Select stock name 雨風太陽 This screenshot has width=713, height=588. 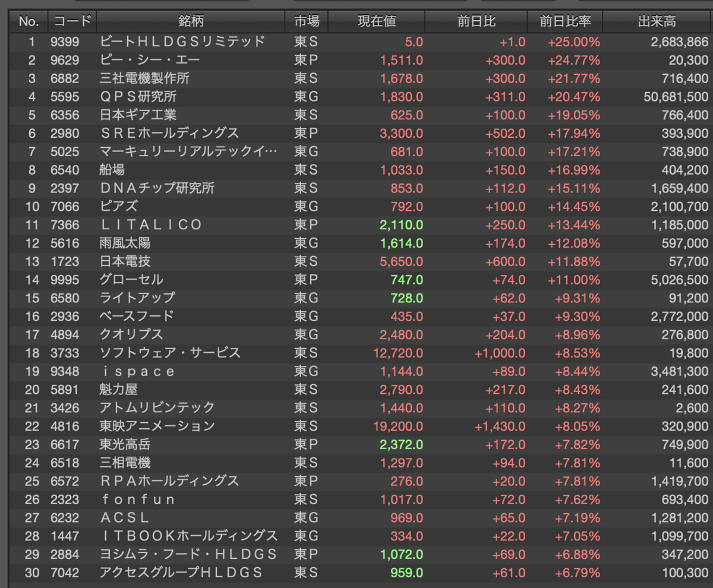[x=125, y=243]
